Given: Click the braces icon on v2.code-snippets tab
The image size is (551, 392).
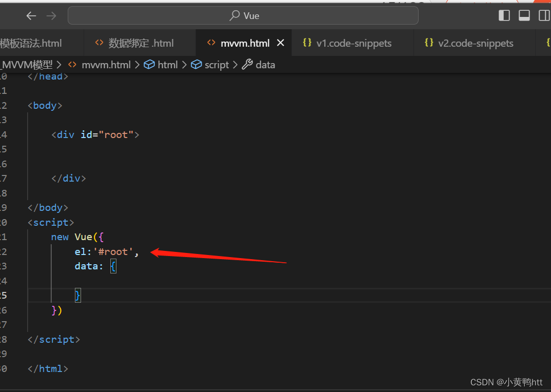Looking at the screenshot, I should [429, 43].
